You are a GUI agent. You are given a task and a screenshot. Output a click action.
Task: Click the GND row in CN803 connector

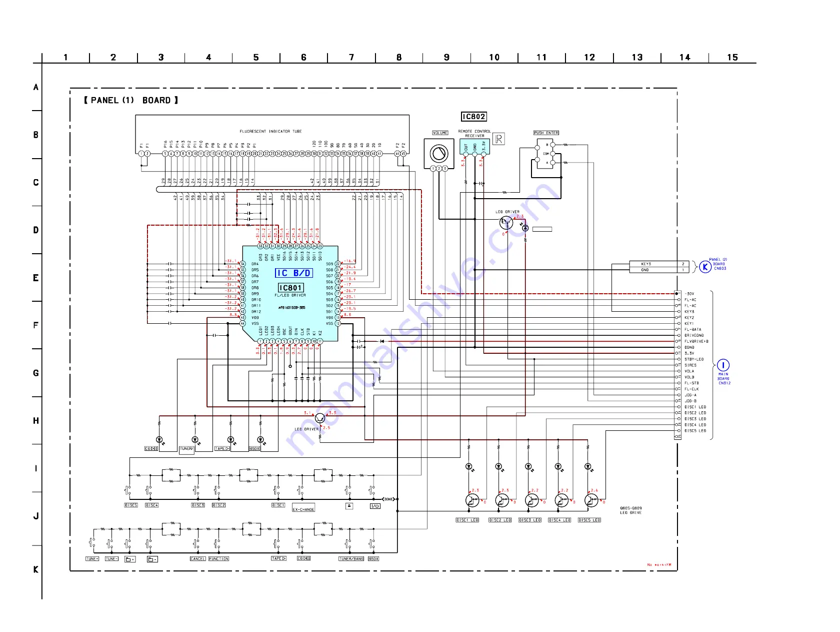(x=659, y=270)
